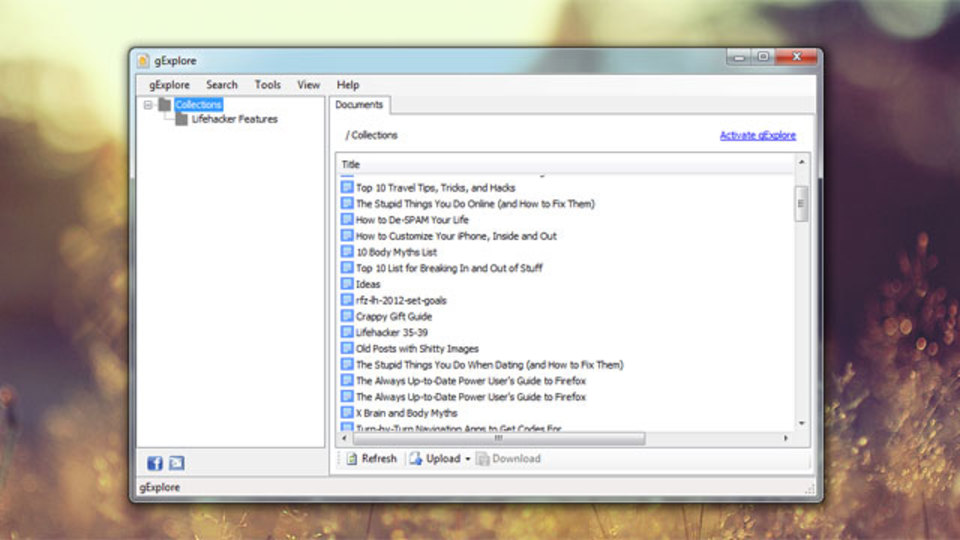Click document icon beside How to Customize Your iPhone
Image resolution: width=960 pixels, height=540 pixels.
coord(347,236)
